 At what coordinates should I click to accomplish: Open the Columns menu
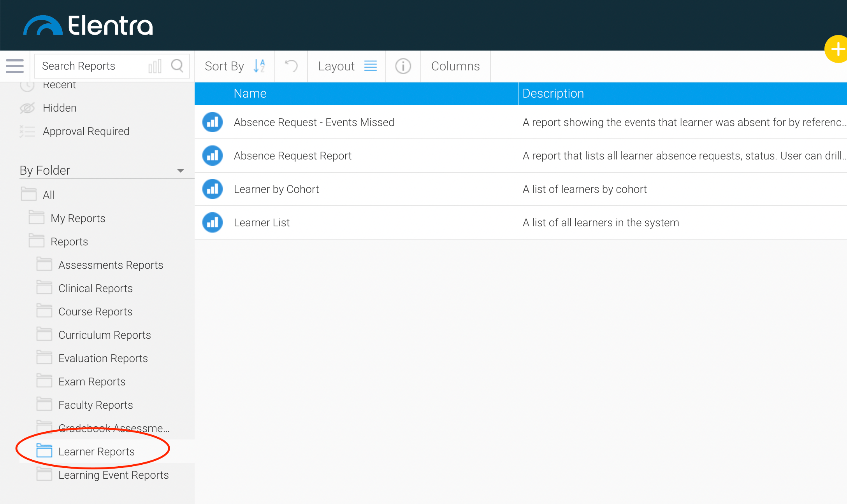click(x=455, y=66)
